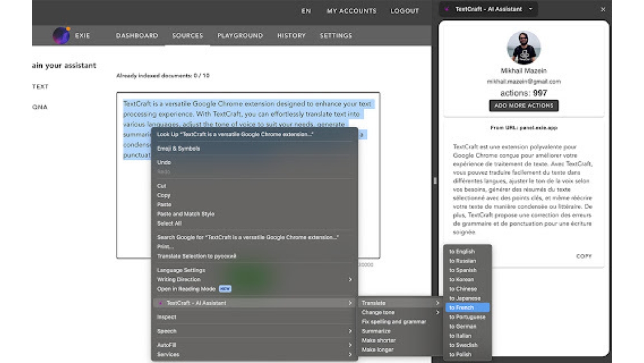Open Emoji & Symbols from context menu
The image size is (644, 363).
[x=254, y=148]
